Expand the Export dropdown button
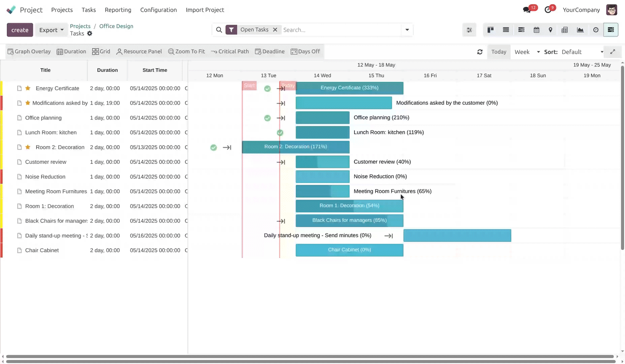The height and width of the screenshot is (364, 625). 51,30
